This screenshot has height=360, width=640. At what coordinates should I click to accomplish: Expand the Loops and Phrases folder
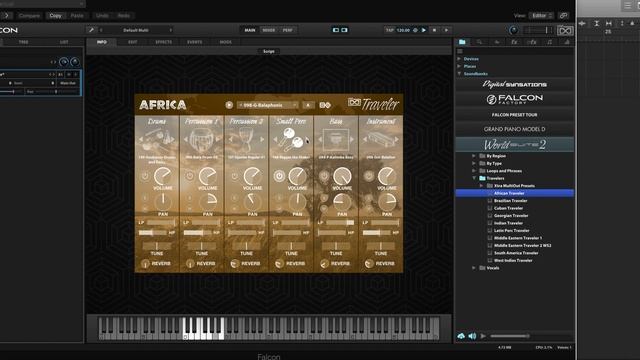pyautogui.click(x=474, y=171)
